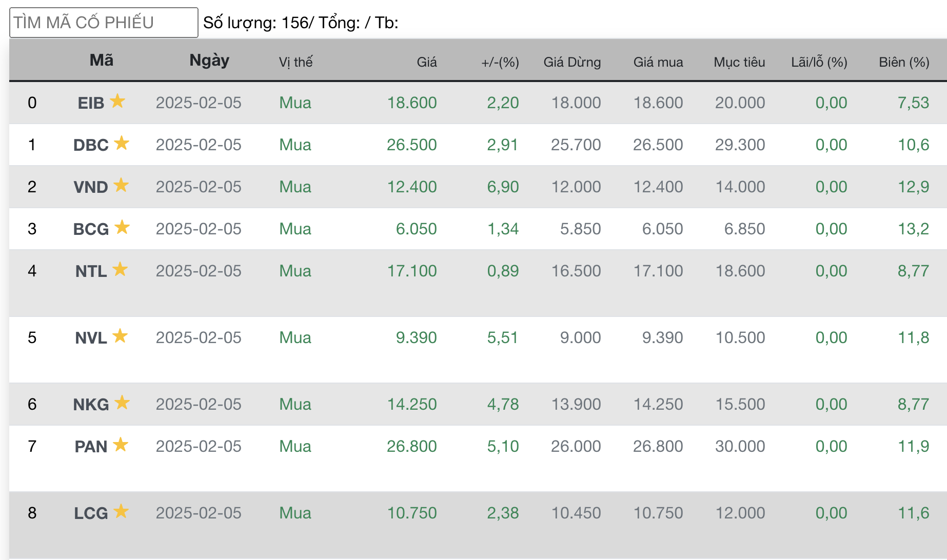Click EIB margin value 7,53
Image resolution: width=947 pixels, height=560 pixels.
(x=913, y=103)
